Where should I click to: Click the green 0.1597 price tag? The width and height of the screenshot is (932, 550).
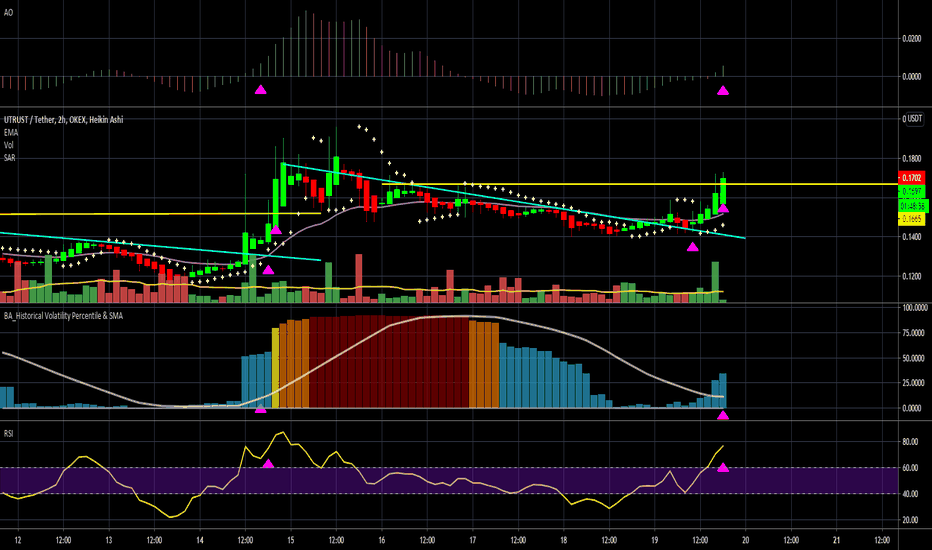[x=912, y=191]
